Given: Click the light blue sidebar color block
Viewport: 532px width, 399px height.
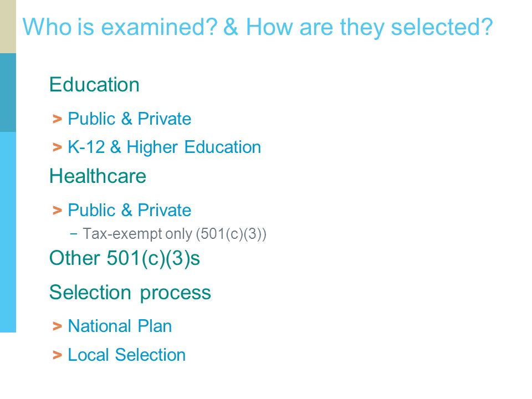Looking at the screenshot, I should 8,232.
